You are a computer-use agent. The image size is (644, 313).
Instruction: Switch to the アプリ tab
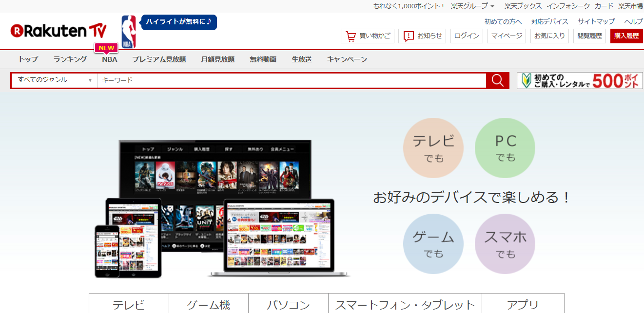(523, 304)
